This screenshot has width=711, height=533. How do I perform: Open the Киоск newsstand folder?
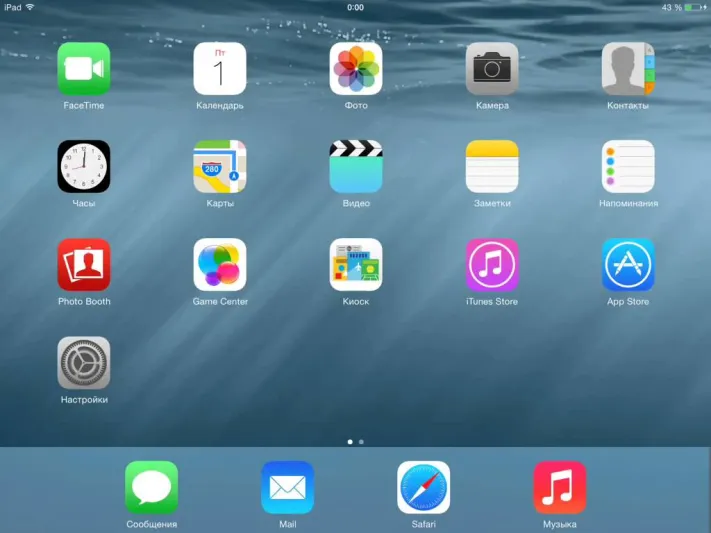(356, 264)
